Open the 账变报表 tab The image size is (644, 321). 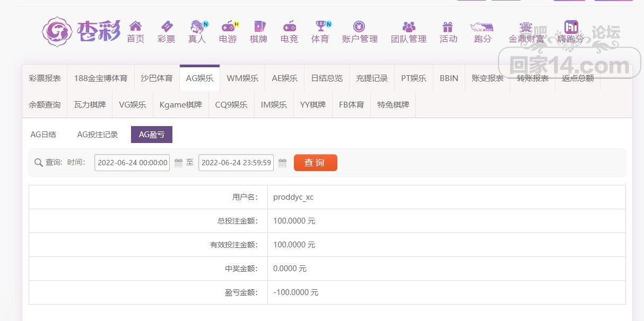click(x=488, y=78)
